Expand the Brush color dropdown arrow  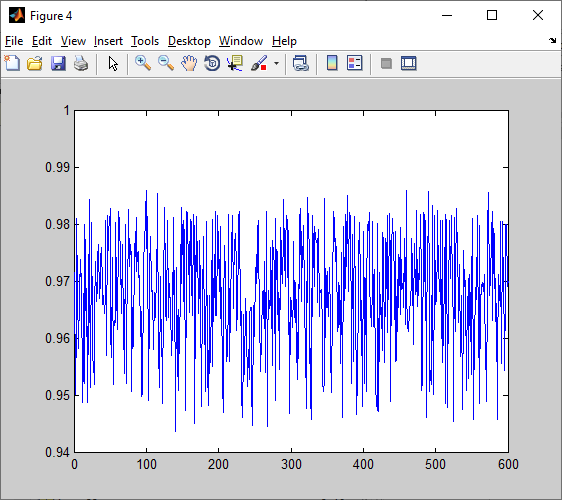pyautogui.click(x=276, y=63)
